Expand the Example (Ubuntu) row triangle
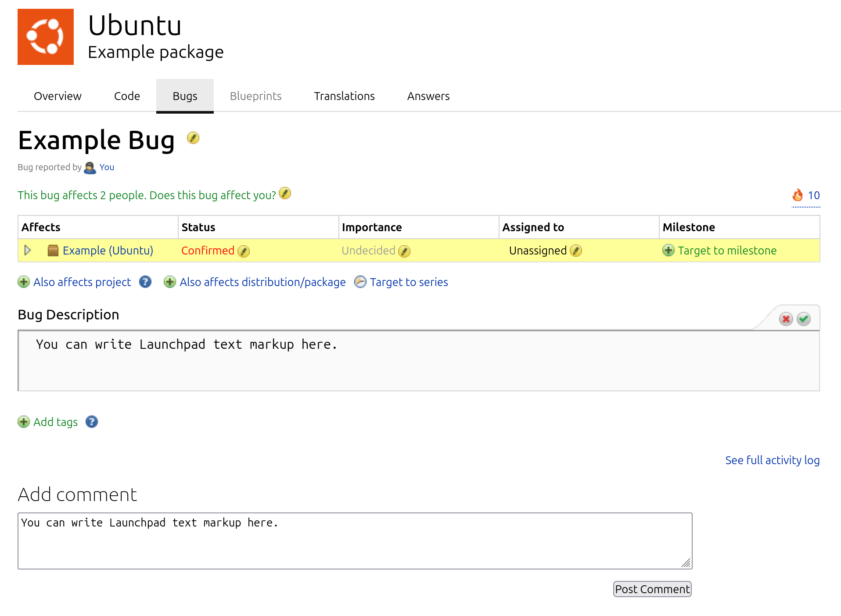Image resolution: width=841 pixels, height=616 pixels. pyautogui.click(x=28, y=250)
